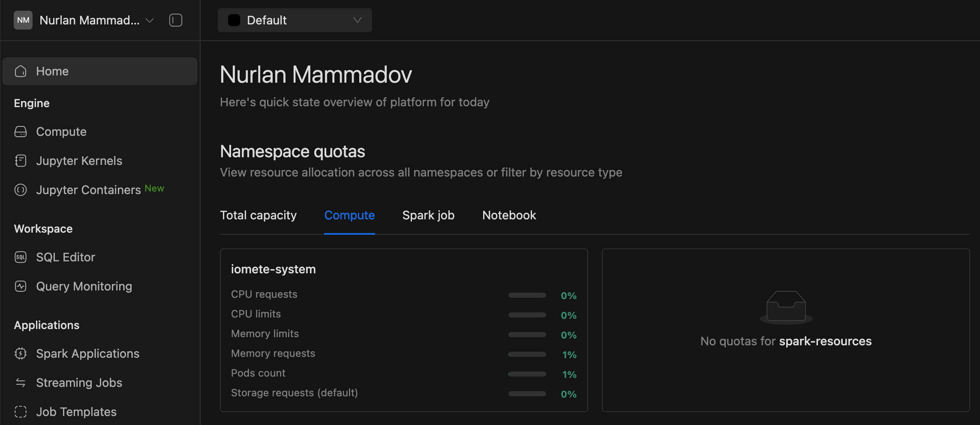Click the Jupyter Kernels notebook icon

[x=21, y=161]
